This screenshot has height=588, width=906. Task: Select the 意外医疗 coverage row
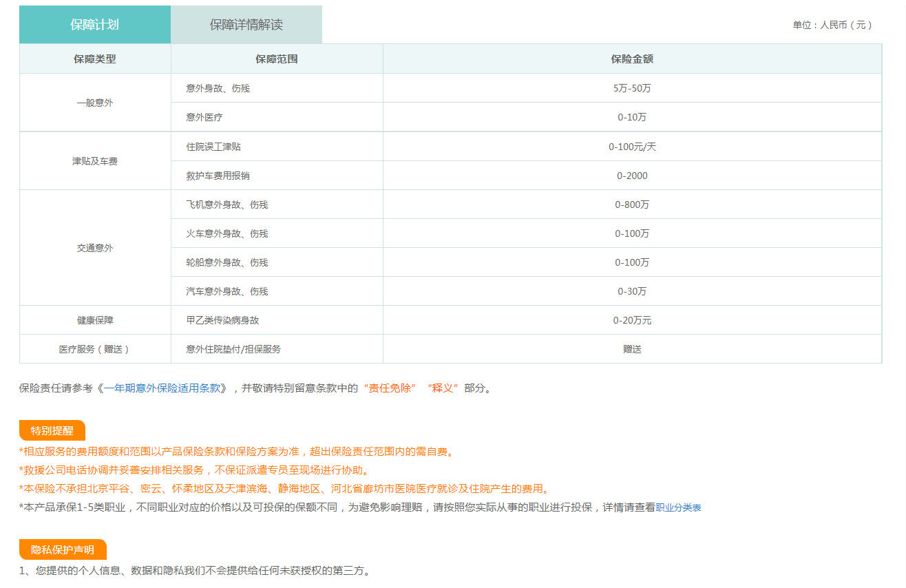pyautogui.click(x=204, y=117)
